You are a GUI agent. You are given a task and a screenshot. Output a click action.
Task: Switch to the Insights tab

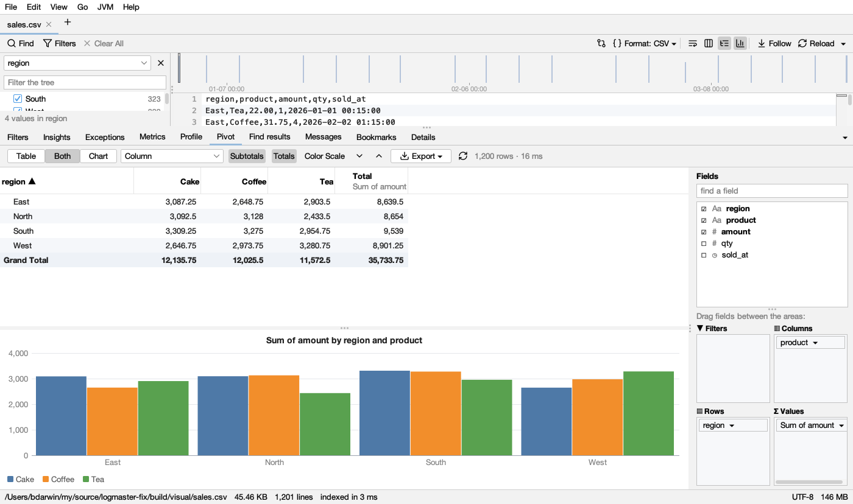[57, 137]
